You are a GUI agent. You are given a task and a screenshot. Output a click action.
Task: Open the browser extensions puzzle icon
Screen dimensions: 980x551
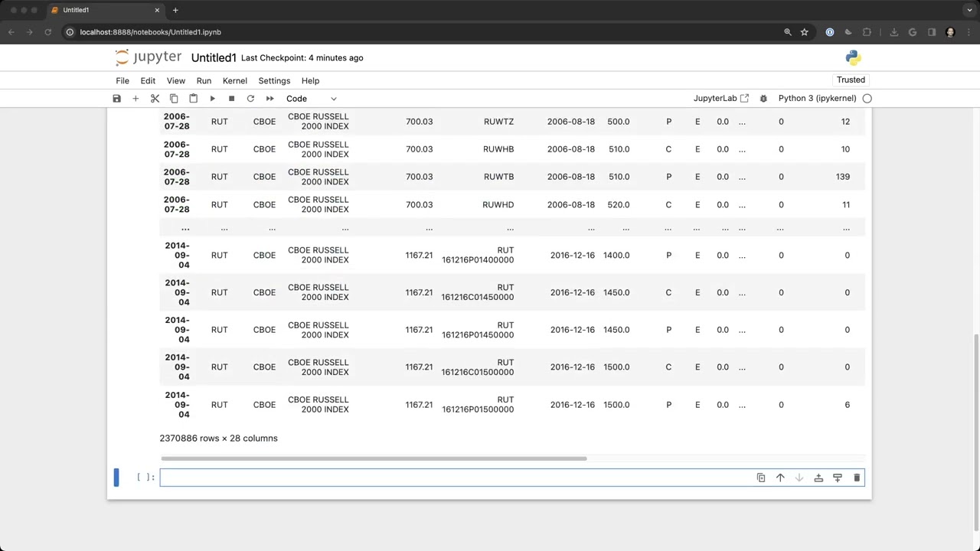[x=867, y=32]
